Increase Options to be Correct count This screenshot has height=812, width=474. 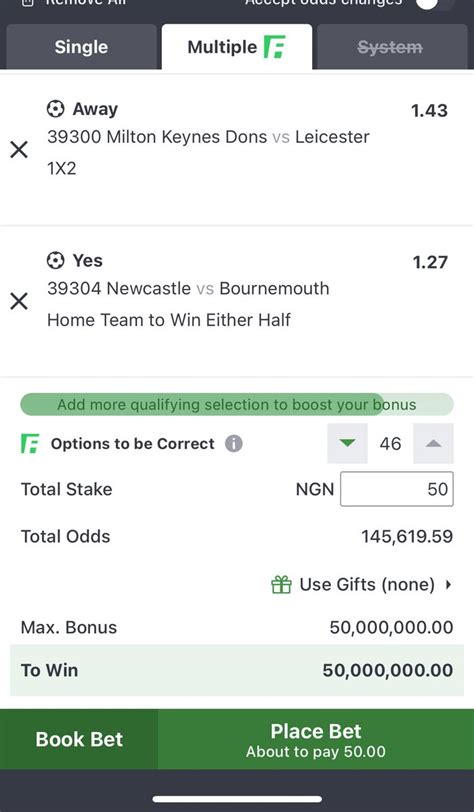pyautogui.click(x=434, y=443)
